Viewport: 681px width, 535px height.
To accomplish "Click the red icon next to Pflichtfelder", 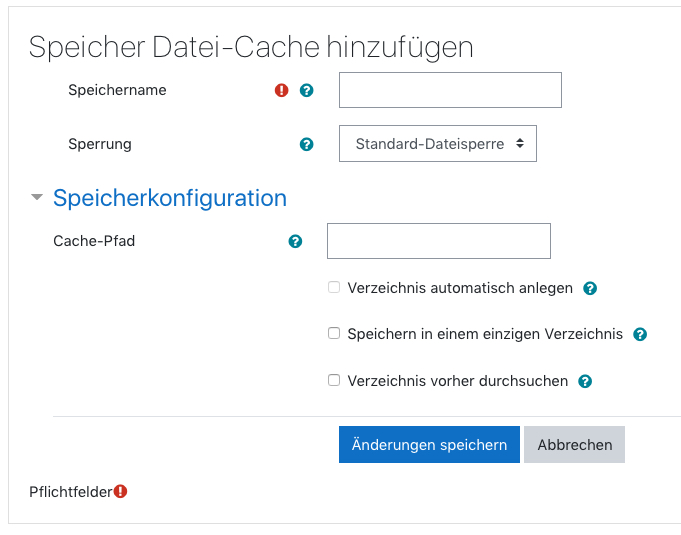I will point(121,491).
